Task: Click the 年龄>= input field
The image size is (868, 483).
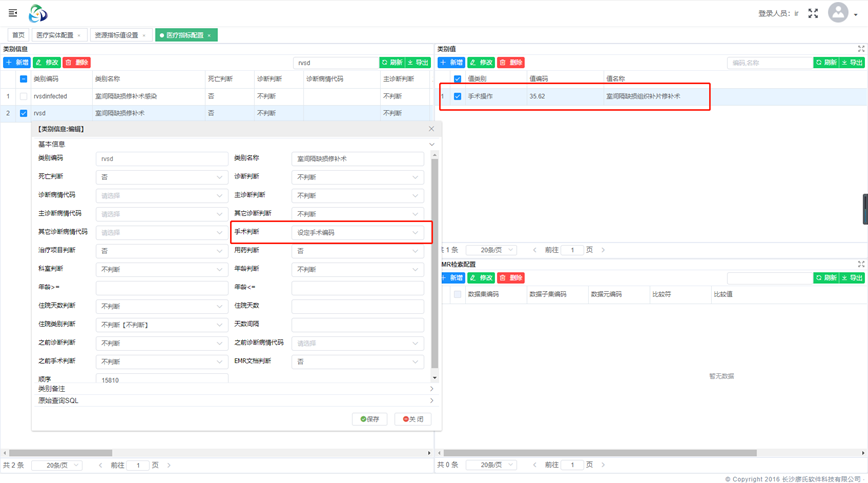Action: pos(162,288)
